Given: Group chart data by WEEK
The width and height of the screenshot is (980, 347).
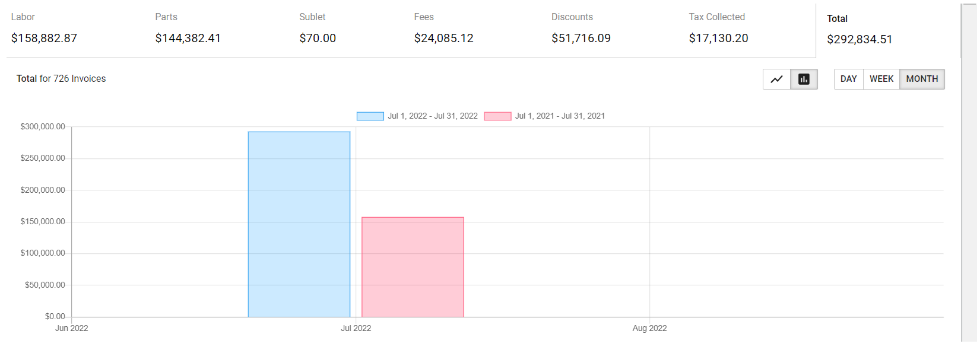Looking at the screenshot, I should pos(881,79).
